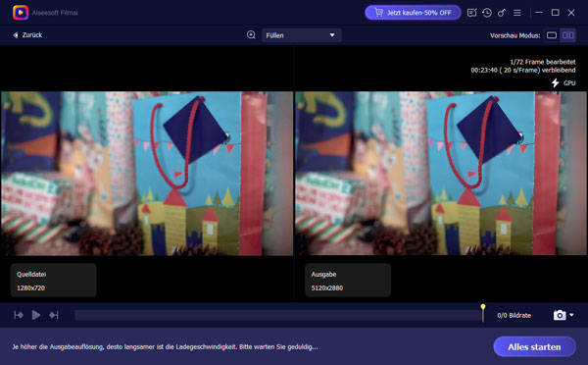Jump to the previous frame

coord(19,315)
